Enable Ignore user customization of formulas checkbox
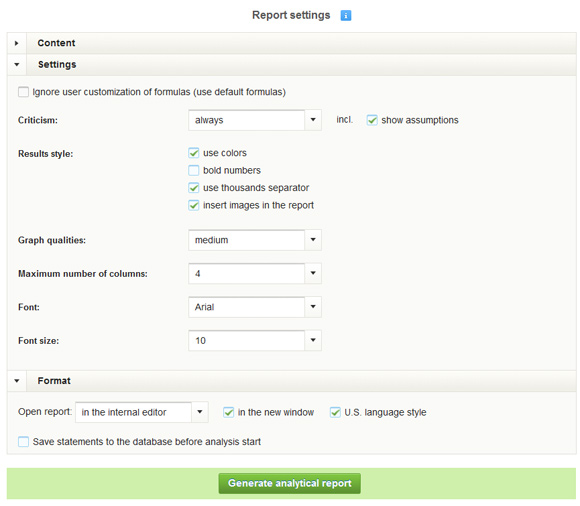Screen dimensions: 580x506 [x=23, y=92]
